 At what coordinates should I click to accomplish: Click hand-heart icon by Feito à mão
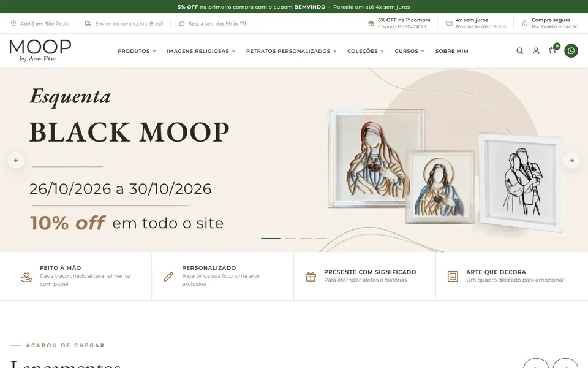pyautogui.click(x=26, y=277)
